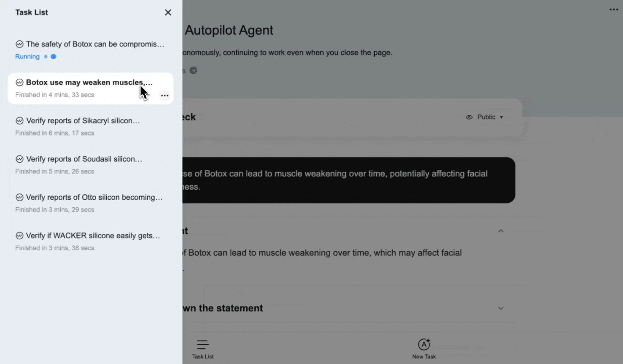This screenshot has height=364, width=623.
Task: Open the Soudasil silicone verification task
Action: point(84,159)
